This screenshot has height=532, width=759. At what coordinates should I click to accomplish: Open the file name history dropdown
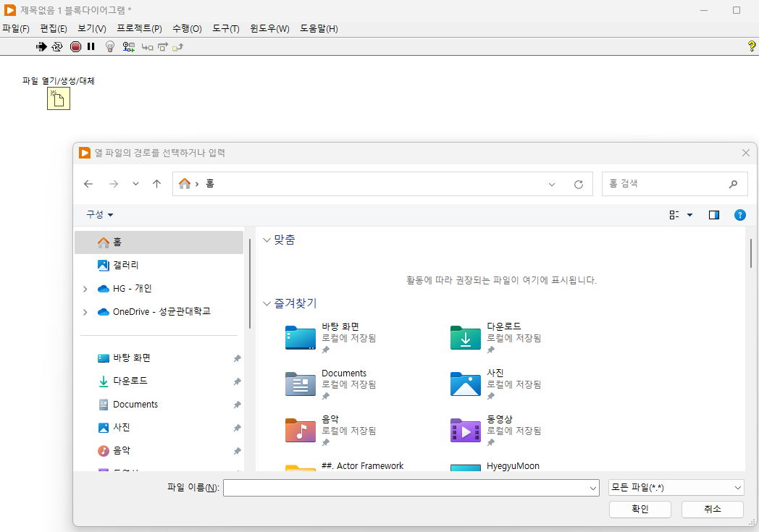pos(593,489)
